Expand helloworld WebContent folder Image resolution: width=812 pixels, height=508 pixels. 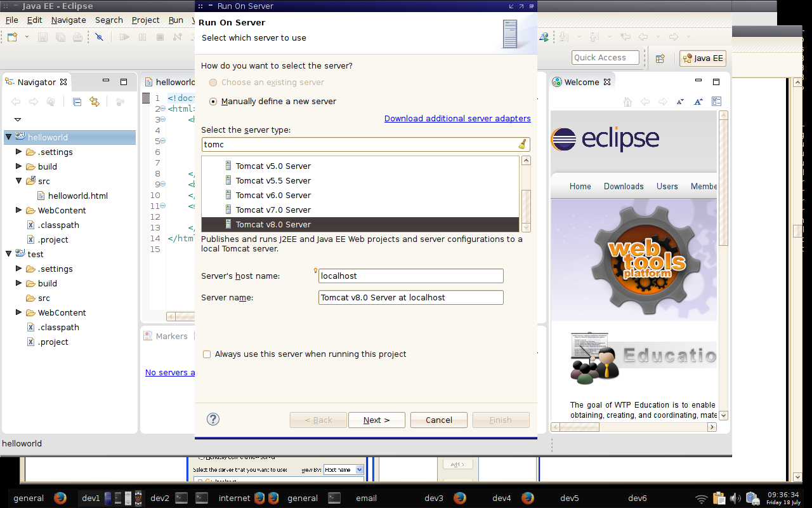[x=19, y=210]
